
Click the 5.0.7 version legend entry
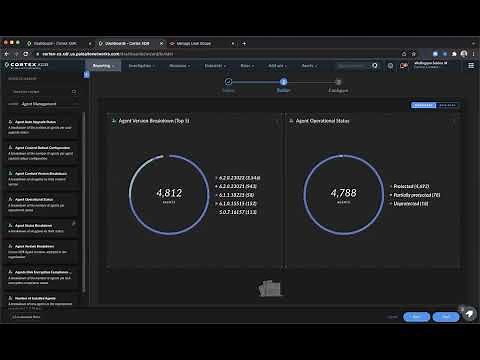236,212
